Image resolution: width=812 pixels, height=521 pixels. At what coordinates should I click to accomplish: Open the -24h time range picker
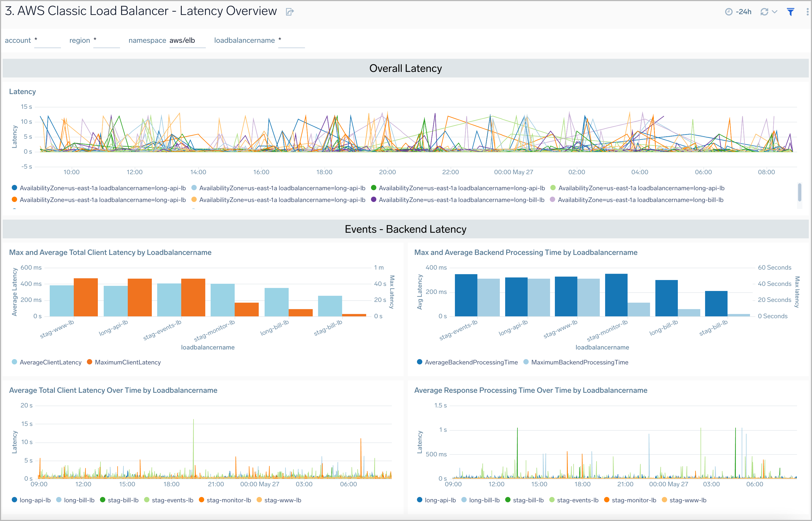pos(738,12)
